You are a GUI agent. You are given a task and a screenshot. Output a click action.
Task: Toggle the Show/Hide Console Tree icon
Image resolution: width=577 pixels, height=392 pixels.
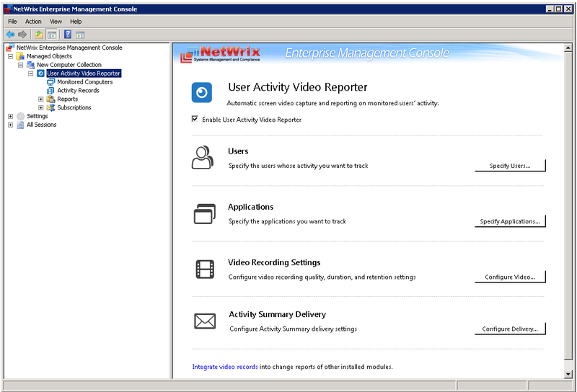point(52,35)
